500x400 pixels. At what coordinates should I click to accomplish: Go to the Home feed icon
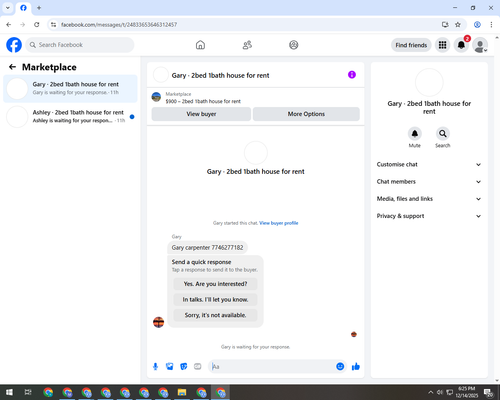click(200, 45)
